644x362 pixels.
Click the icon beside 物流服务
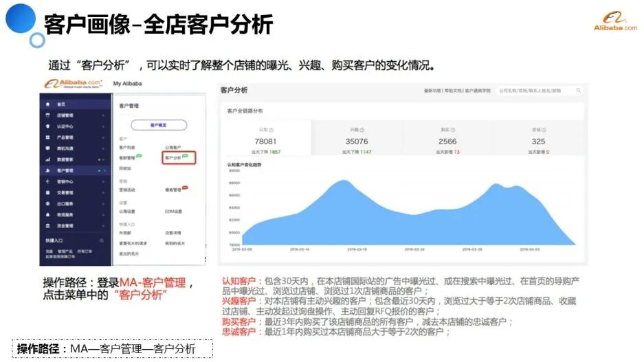[x=48, y=214]
